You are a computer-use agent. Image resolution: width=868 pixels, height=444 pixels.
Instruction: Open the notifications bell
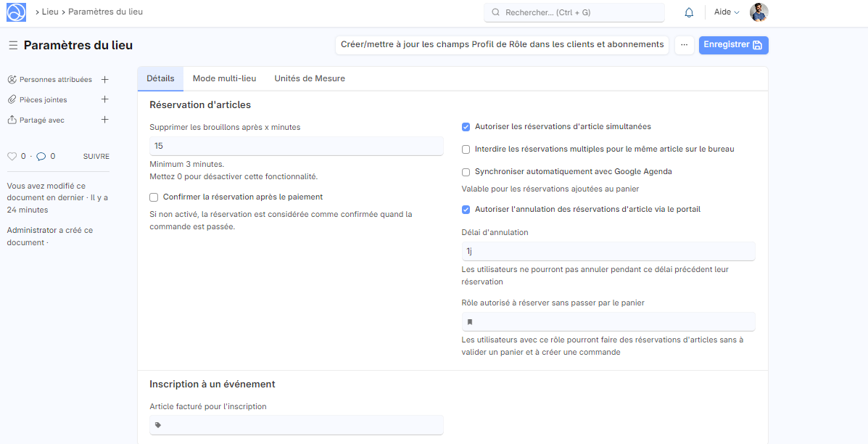[x=689, y=12]
